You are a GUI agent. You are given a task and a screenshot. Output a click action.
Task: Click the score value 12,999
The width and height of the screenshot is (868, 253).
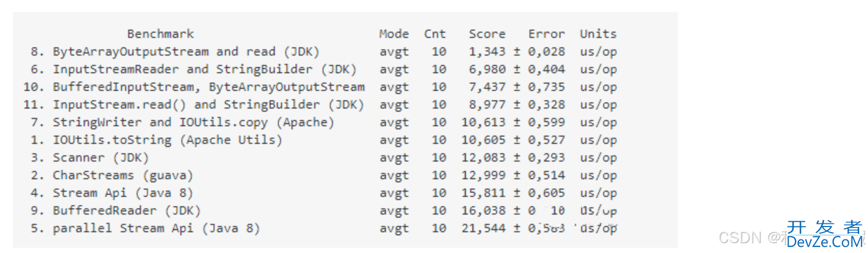pyautogui.click(x=484, y=176)
